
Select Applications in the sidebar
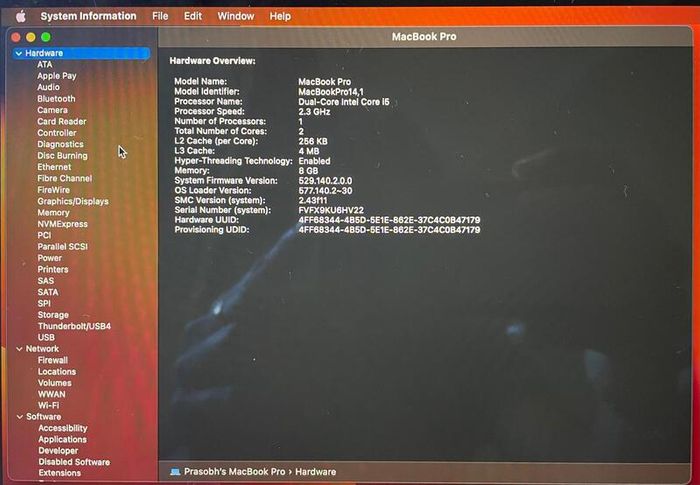pos(62,439)
